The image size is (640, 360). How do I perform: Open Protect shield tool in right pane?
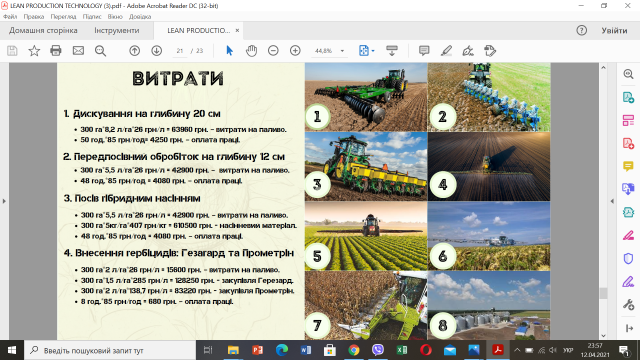click(x=628, y=258)
